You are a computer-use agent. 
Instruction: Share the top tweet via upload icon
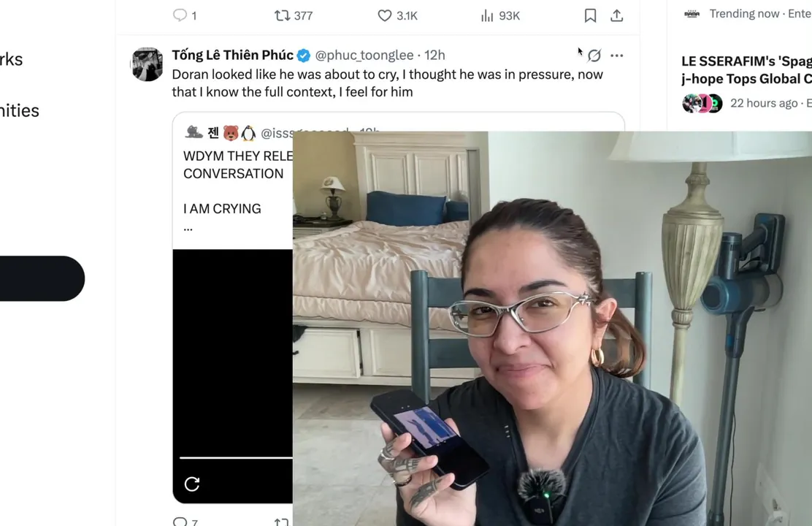coord(617,15)
